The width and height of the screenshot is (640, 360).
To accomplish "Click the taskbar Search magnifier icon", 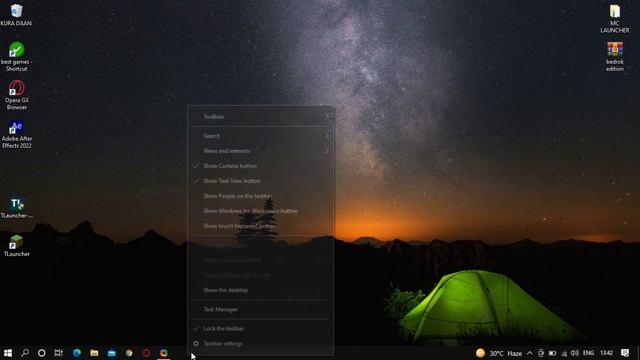I will [x=25, y=353].
